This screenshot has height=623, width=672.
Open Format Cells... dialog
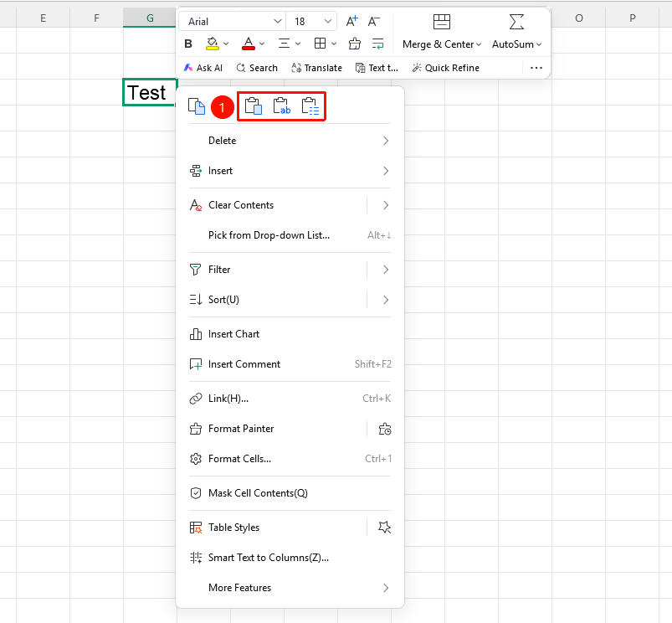[x=290, y=459]
